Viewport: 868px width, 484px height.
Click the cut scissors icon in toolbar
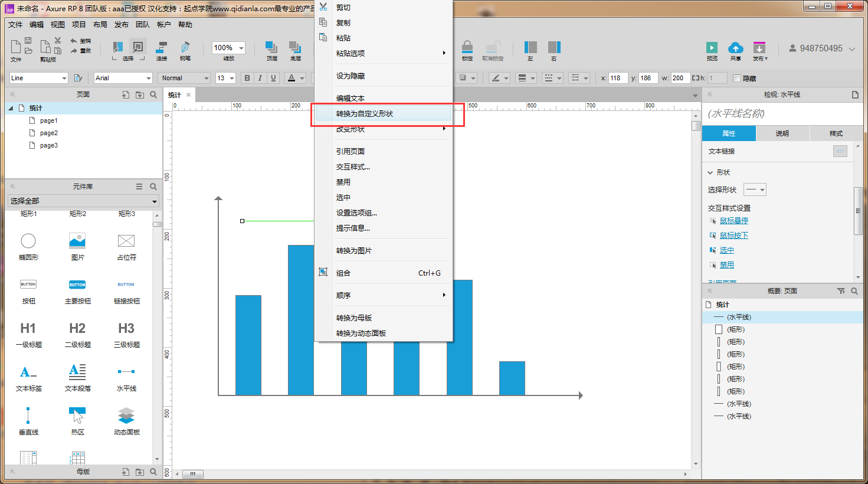(57, 40)
